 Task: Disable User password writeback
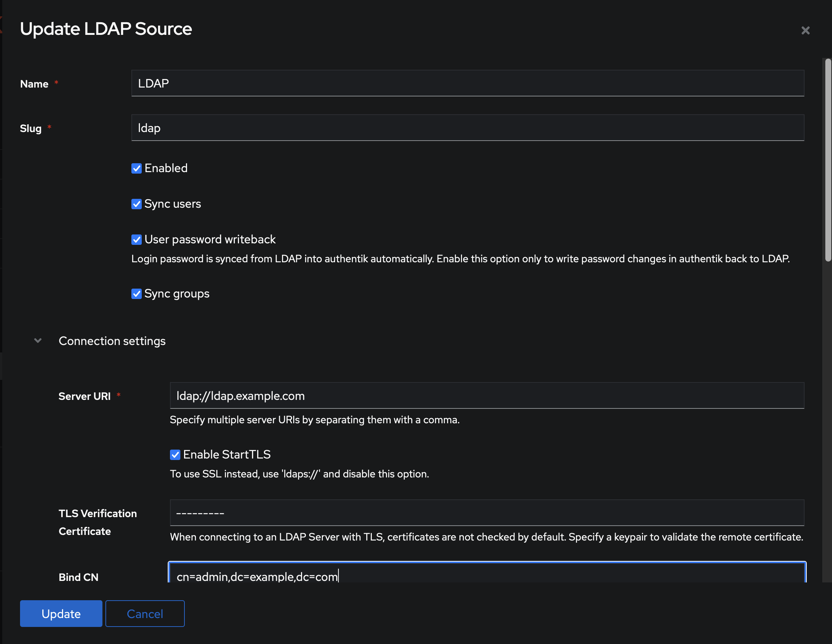[x=137, y=240]
